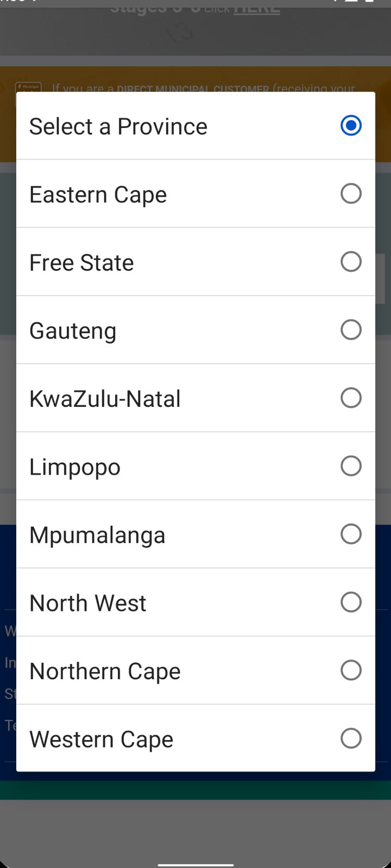The image size is (391, 868).
Task: Tap the KwaZulu-Natal list entry
Action: [105, 399]
